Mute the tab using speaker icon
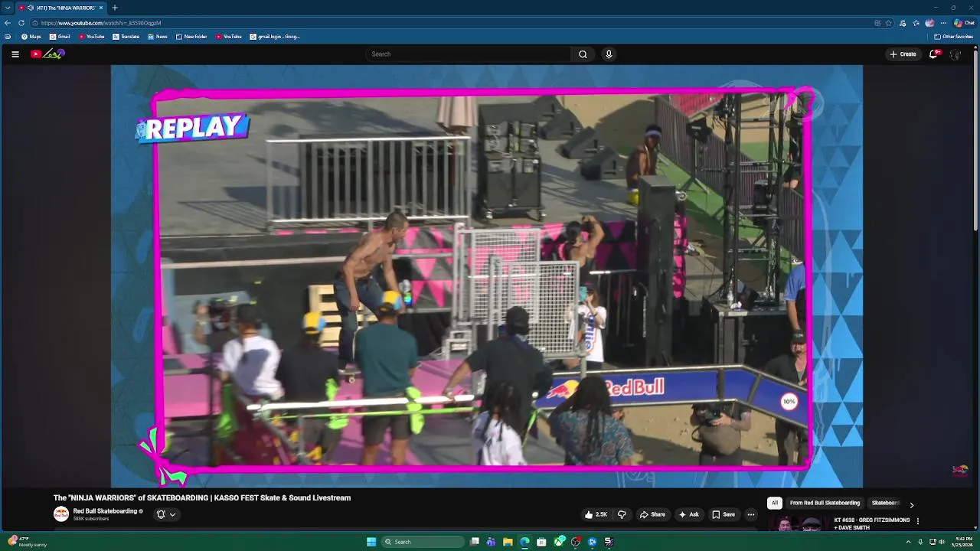Viewport: 980px width, 551px height. click(x=31, y=8)
